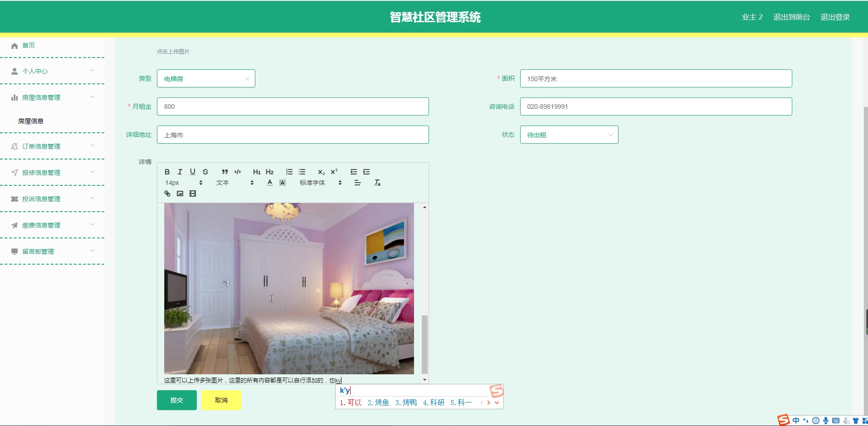Open the text alignment options
This screenshot has height=426, width=868.
pyautogui.click(x=357, y=183)
